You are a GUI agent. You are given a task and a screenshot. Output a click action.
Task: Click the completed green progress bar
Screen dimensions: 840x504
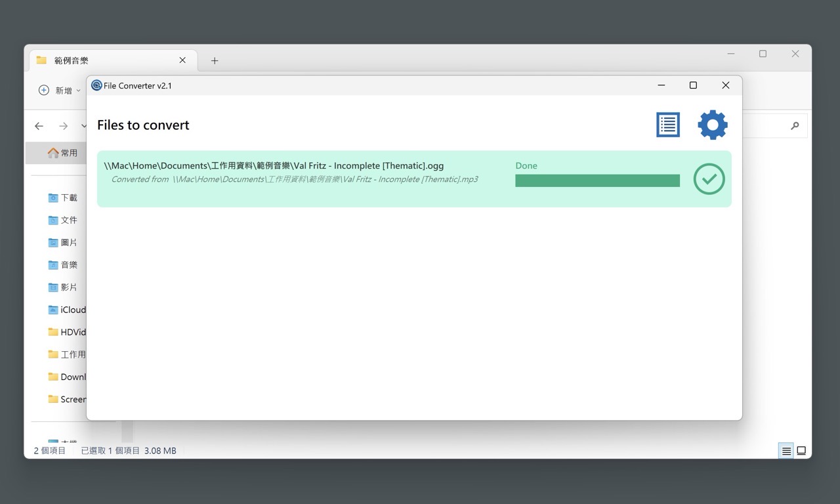click(x=597, y=180)
